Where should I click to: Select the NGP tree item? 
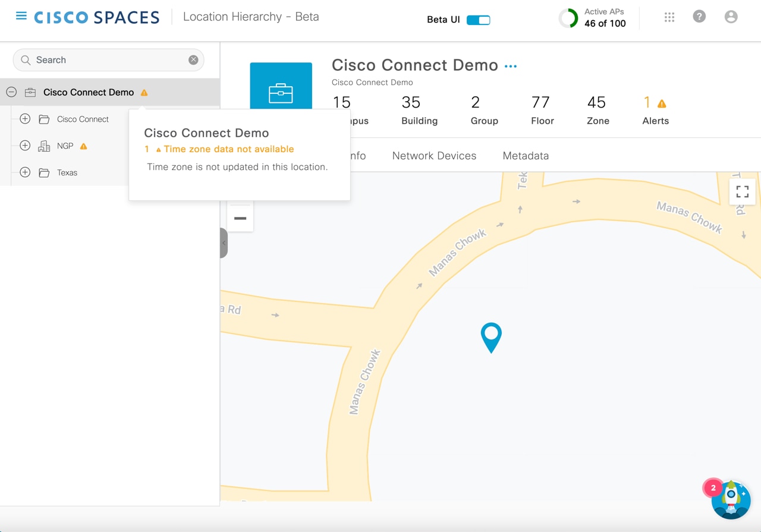click(65, 146)
